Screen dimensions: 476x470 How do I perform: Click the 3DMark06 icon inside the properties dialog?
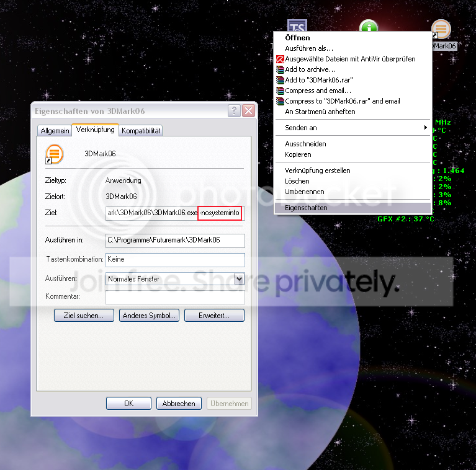[55, 153]
